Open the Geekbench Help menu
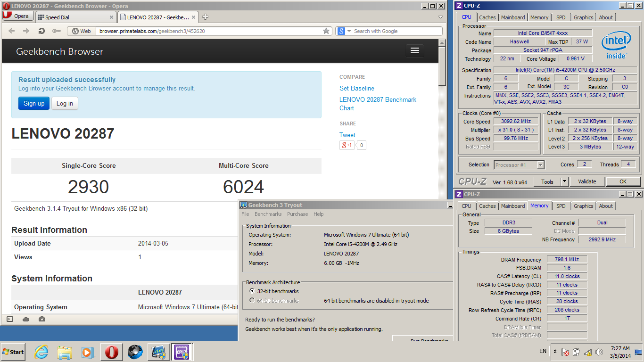644x362 pixels. tap(319, 214)
